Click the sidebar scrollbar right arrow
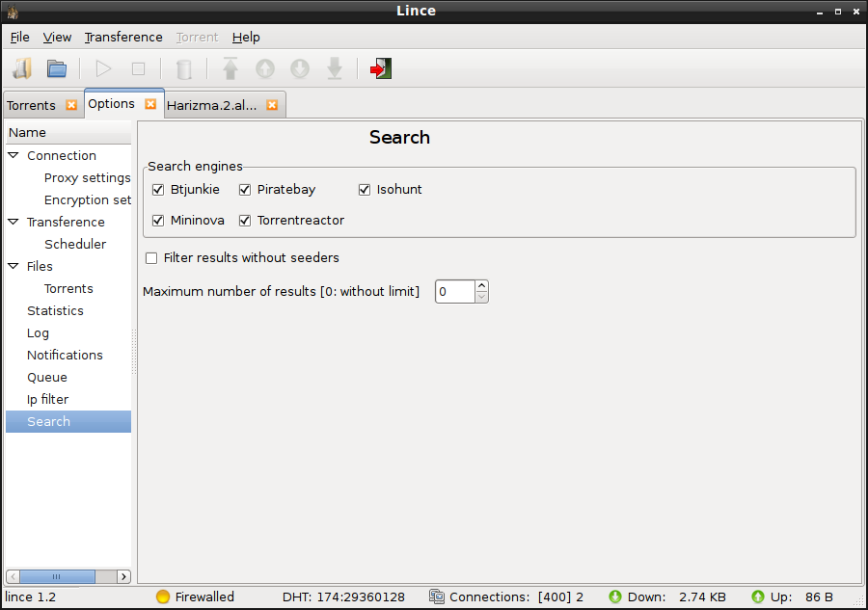This screenshot has width=868, height=610. (x=124, y=576)
